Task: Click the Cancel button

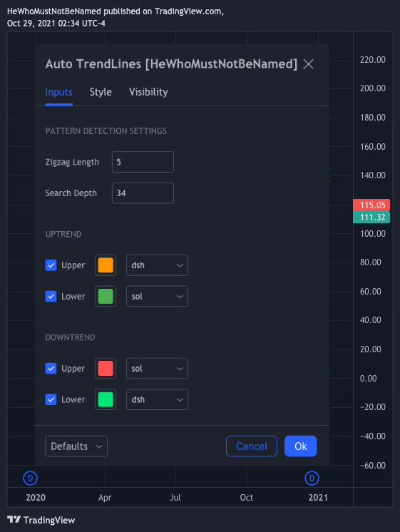Action: (x=252, y=446)
